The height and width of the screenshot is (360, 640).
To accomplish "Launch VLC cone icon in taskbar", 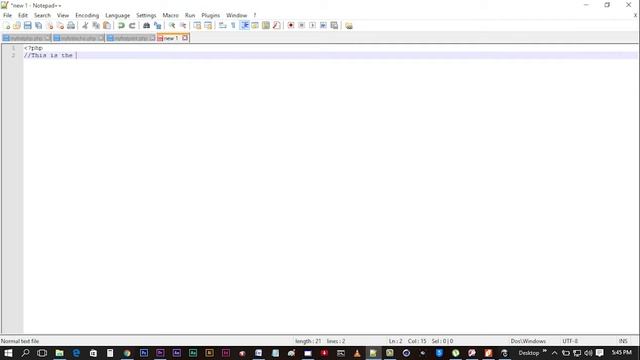I will point(357,353).
